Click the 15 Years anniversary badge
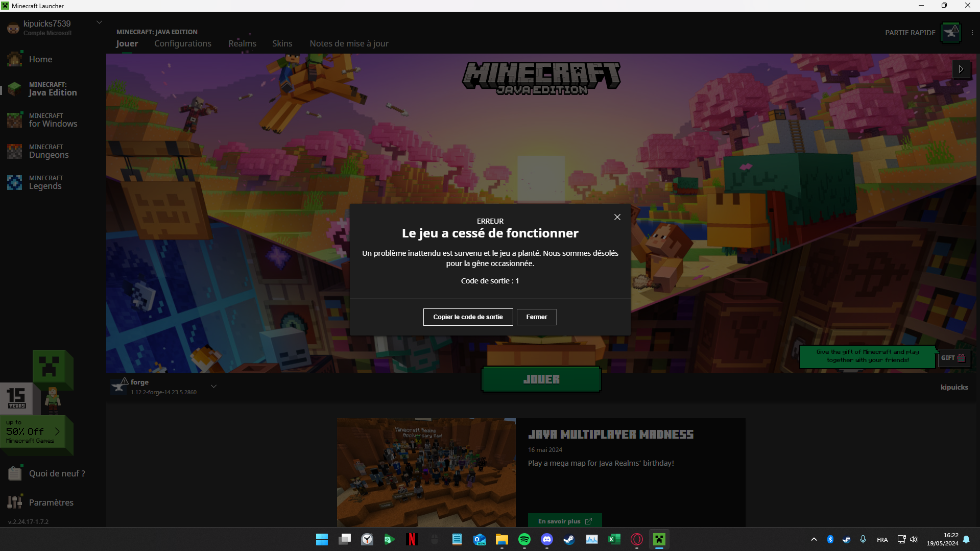Image resolution: width=980 pixels, height=551 pixels. 16,398
